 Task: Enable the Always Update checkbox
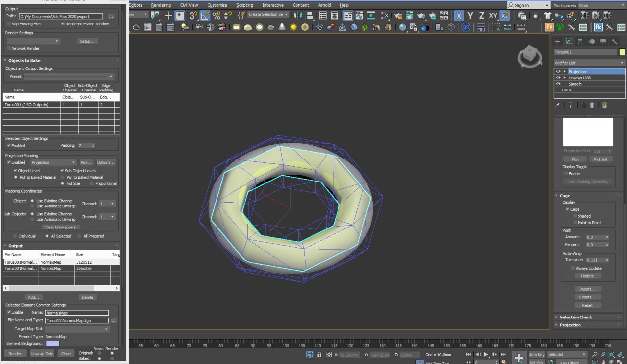tap(573, 268)
